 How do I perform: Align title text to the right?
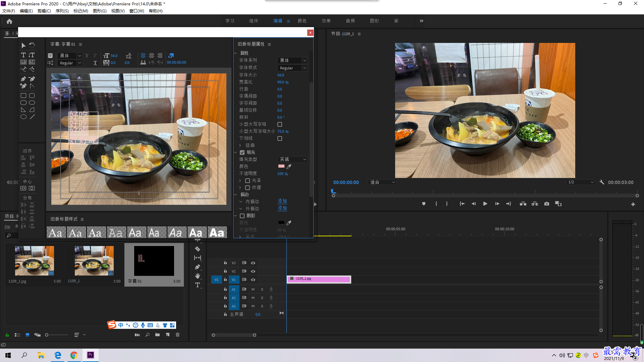pos(160,56)
